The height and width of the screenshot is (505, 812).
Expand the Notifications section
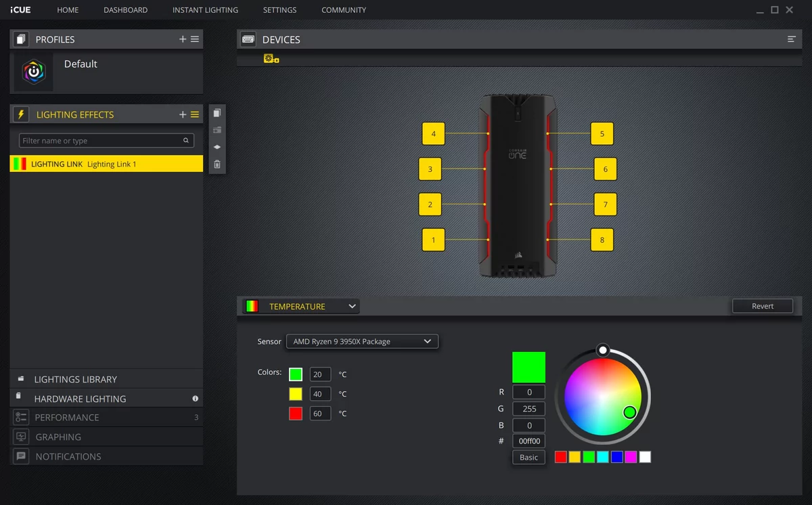coord(106,456)
